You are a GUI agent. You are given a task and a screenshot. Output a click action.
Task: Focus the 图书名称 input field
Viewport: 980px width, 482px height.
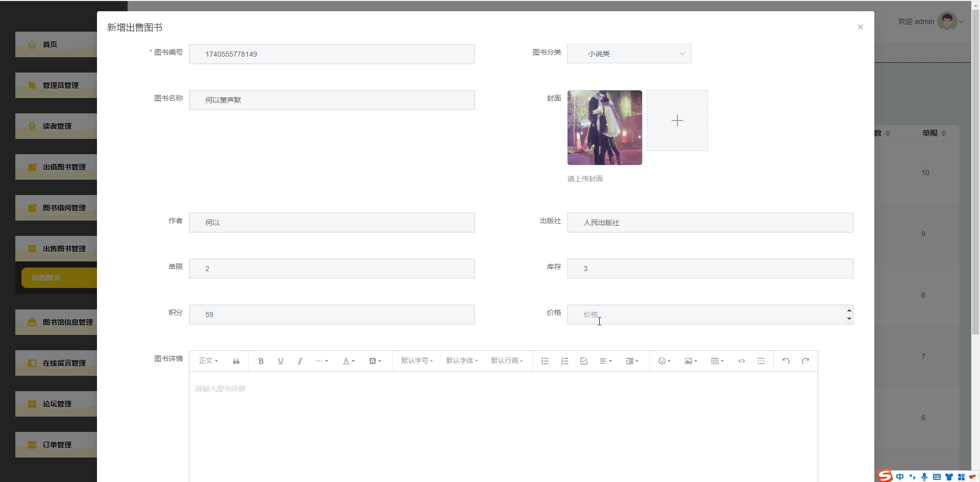click(x=332, y=100)
